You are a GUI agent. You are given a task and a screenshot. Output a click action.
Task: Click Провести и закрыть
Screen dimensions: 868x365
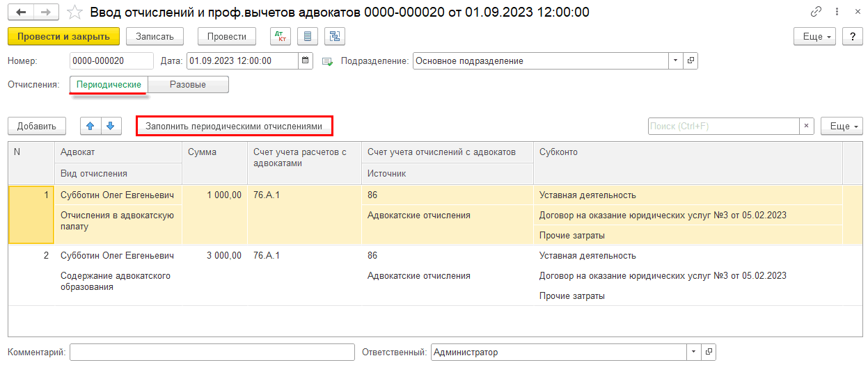coord(63,37)
